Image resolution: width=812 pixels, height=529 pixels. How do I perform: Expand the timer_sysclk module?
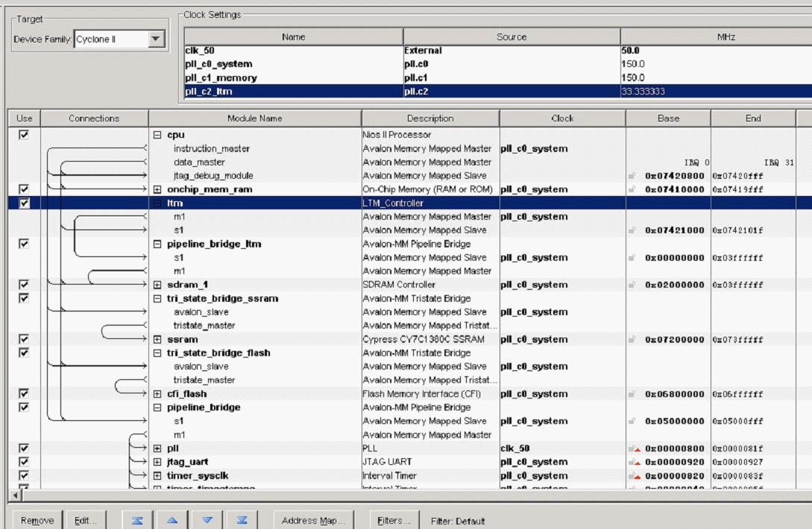pos(157,475)
